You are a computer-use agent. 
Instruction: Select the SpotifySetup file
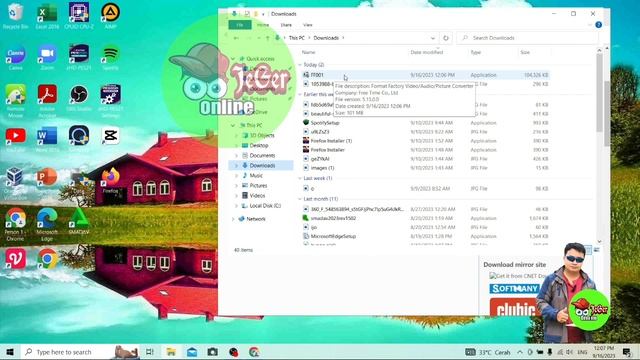(325, 123)
